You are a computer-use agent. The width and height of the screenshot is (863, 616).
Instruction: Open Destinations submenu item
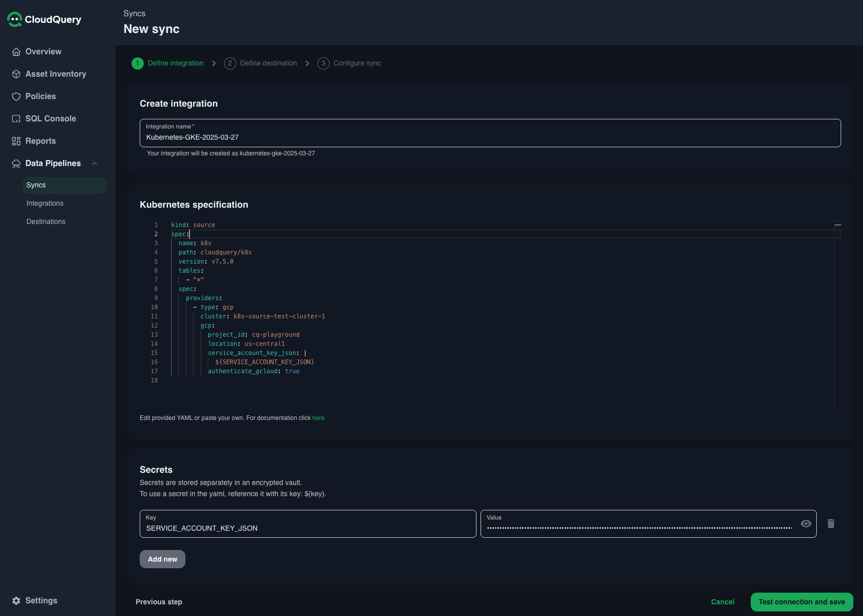[x=46, y=222]
